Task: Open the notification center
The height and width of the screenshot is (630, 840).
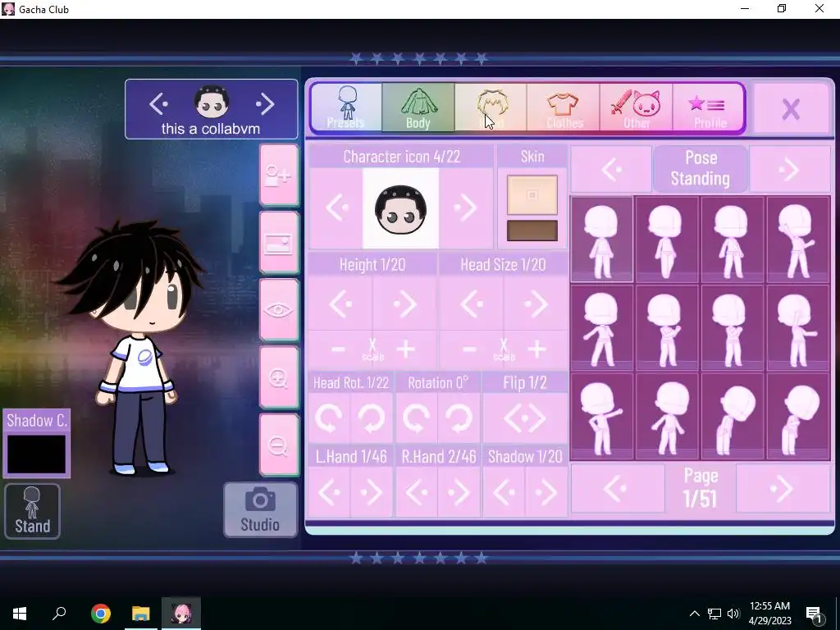Action: click(815, 614)
